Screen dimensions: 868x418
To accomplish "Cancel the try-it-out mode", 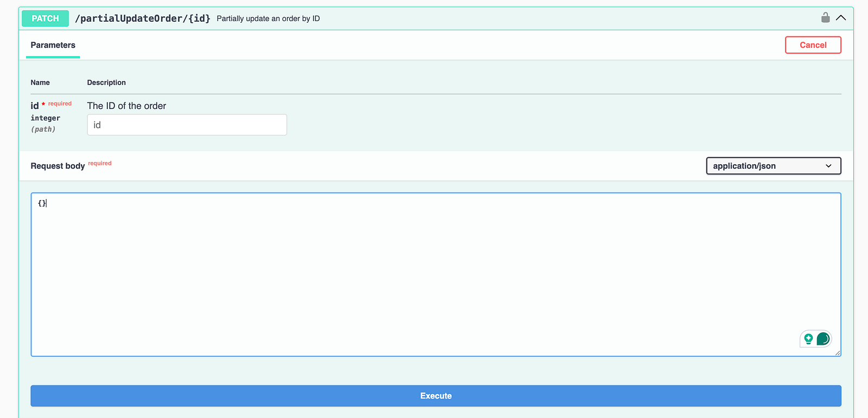I will click(x=813, y=45).
